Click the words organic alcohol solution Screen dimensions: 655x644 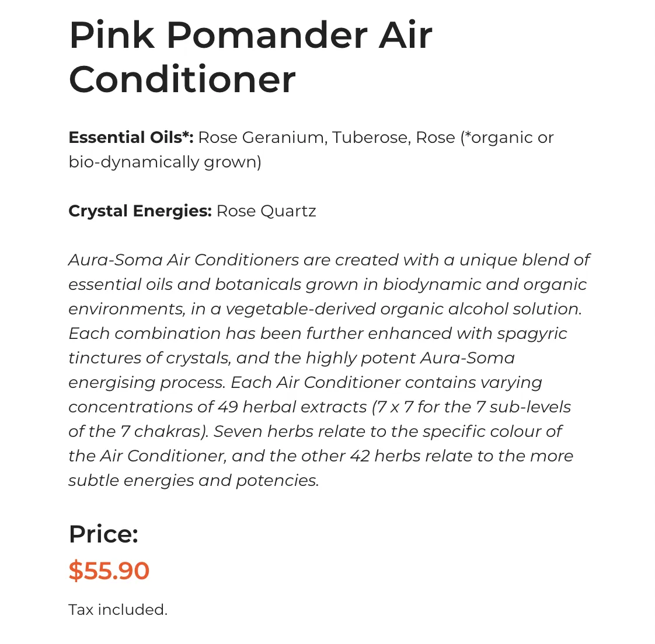click(x=481, y=309)
